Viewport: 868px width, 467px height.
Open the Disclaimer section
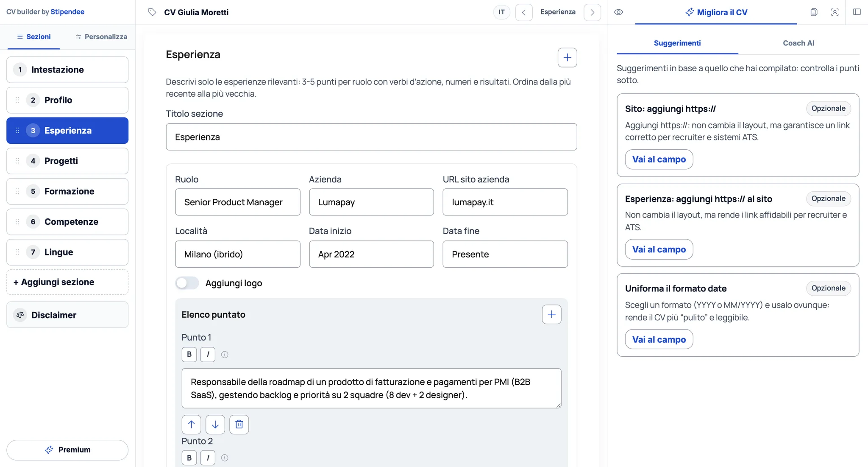67,315
